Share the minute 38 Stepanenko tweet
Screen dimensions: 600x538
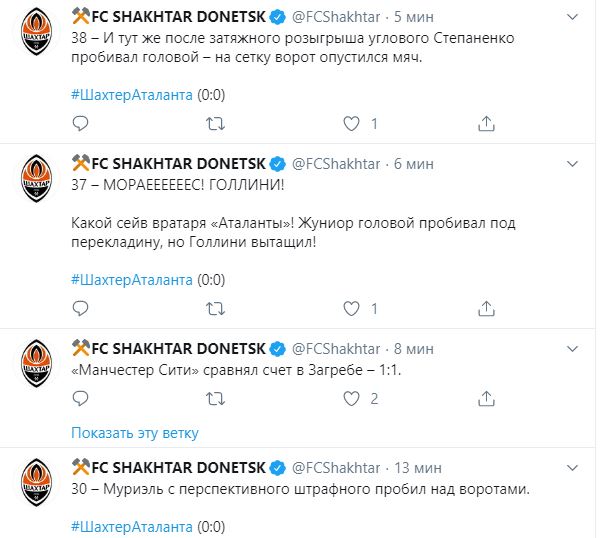(486, 124)
